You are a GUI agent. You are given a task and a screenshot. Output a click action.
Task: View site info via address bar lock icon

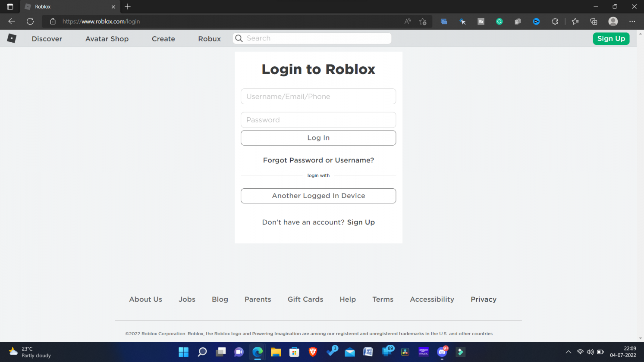tap(53, 21)
